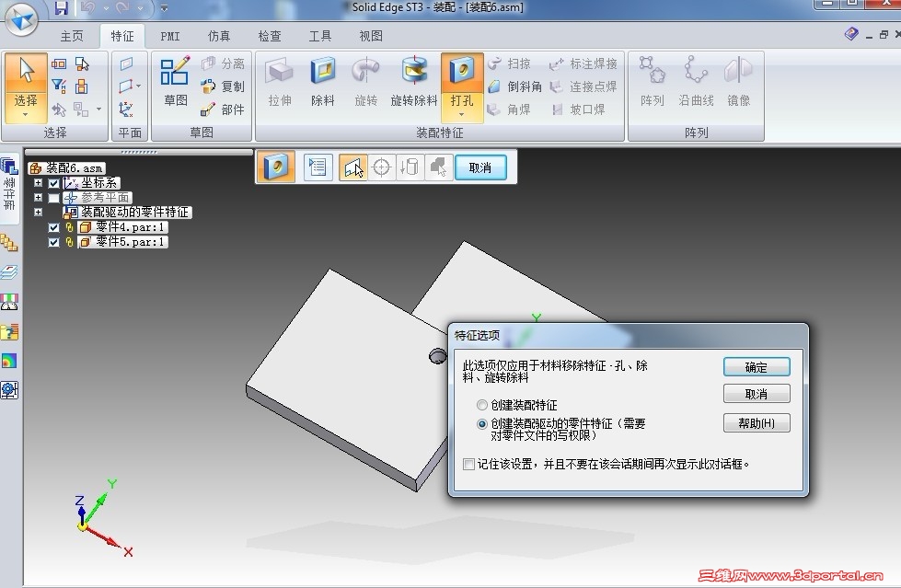901x588 pixels.
Task: Use the 镜像 (Mirror) tool
Action: click(738, 82)
